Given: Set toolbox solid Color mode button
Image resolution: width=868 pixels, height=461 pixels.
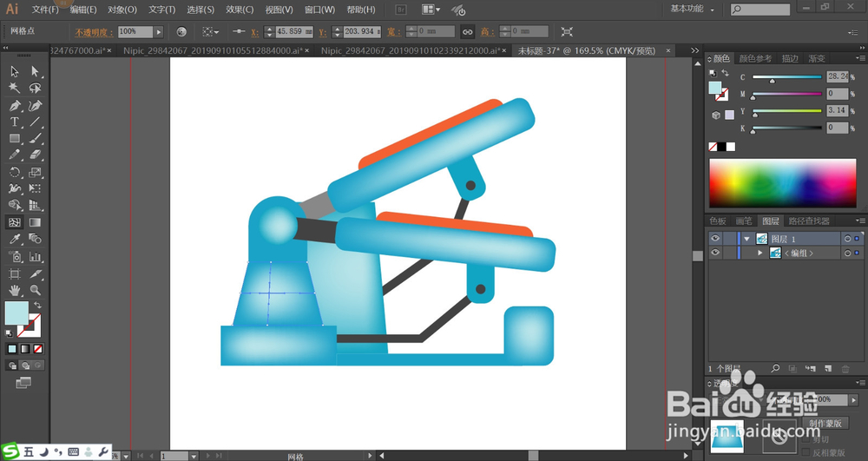Looking at the screenshot, I should click(x=11, y=349).
